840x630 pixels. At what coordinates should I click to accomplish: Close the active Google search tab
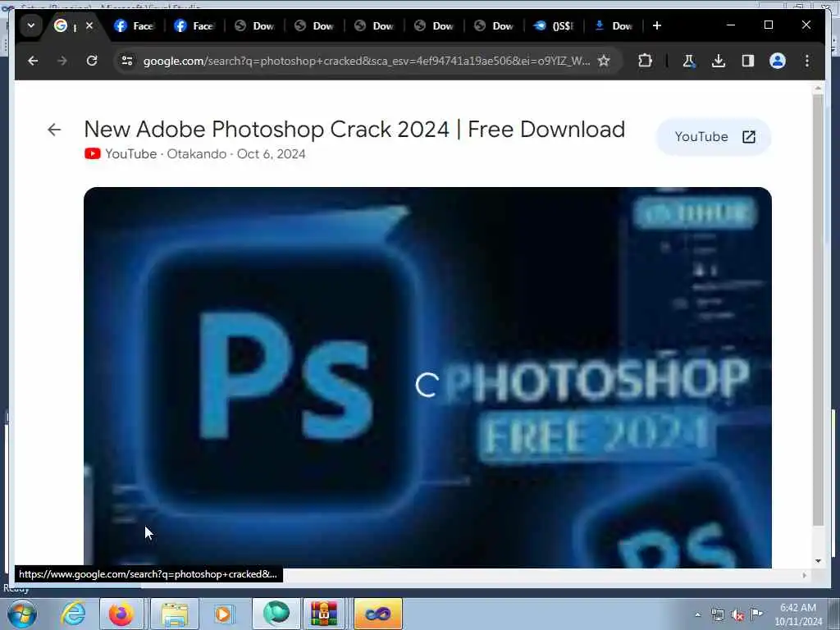click(89, 25)
